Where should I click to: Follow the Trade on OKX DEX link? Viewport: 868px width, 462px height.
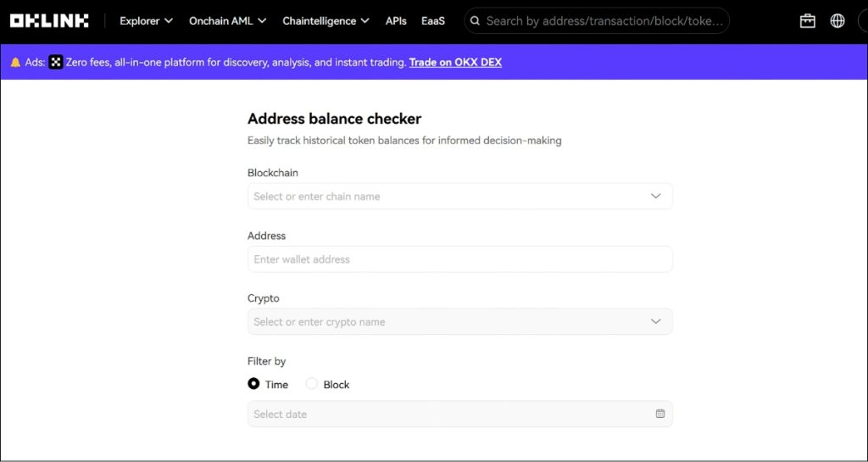coord(455,62)
